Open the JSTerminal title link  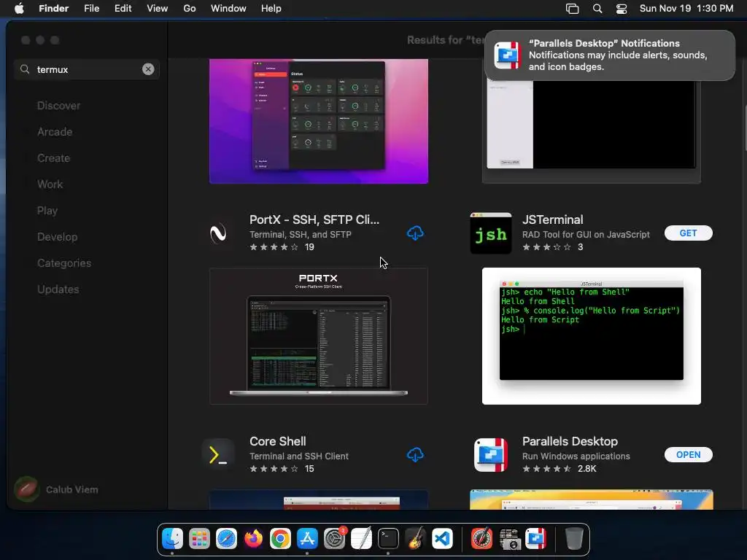[553, 219]
